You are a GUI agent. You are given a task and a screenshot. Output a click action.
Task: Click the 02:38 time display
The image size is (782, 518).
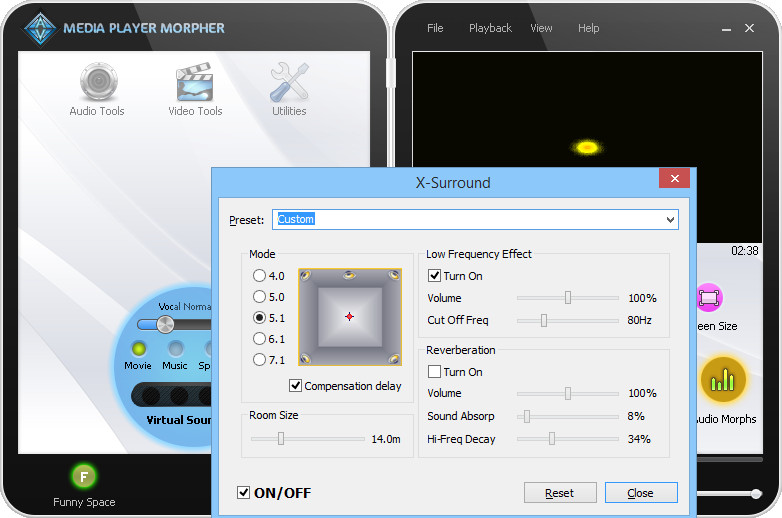(x=745, y=251)
